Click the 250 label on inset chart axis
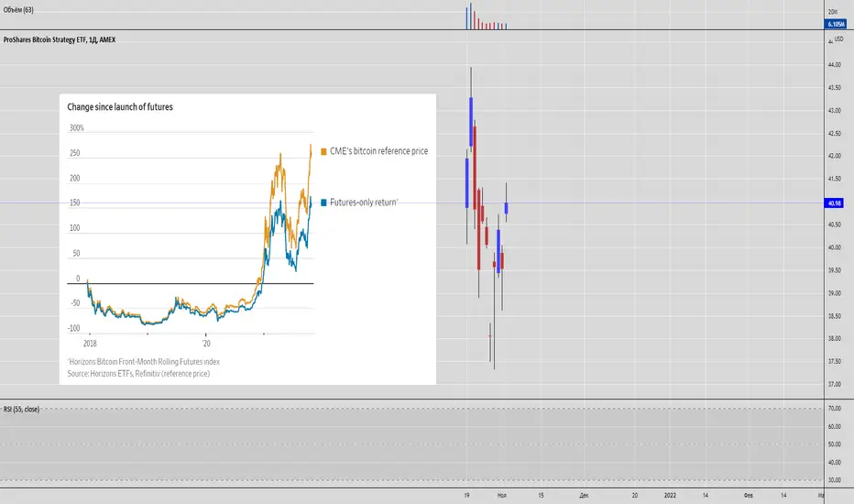 (x=74, y=153)
